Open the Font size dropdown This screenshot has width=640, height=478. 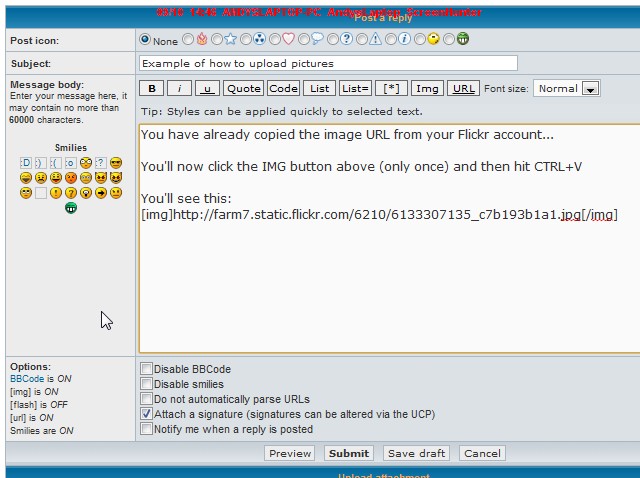click(x=565, y=89)
